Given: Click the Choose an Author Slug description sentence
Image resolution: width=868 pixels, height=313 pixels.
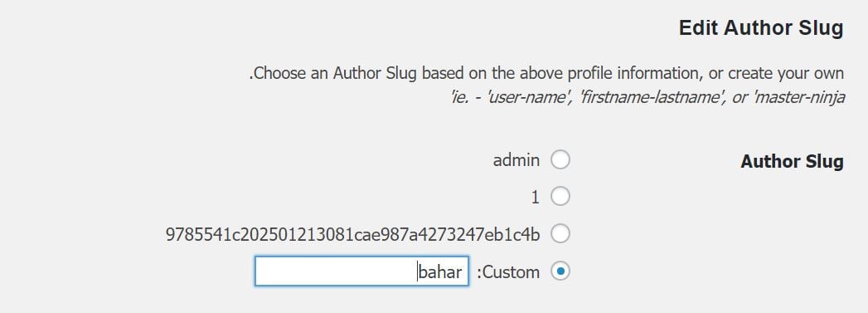Looking at the screenshot, I should point(546,73).
